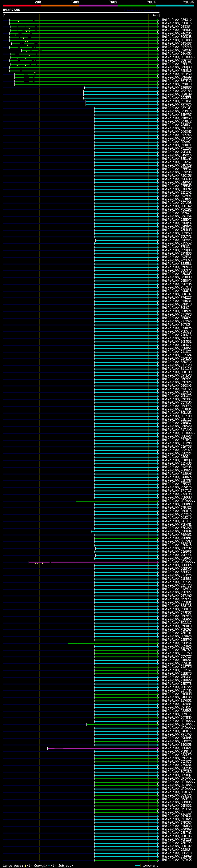Select hit label UniRef100_A9T0S1
The height and width of the screenshot is (868, 197).
(x=177, y=101)
